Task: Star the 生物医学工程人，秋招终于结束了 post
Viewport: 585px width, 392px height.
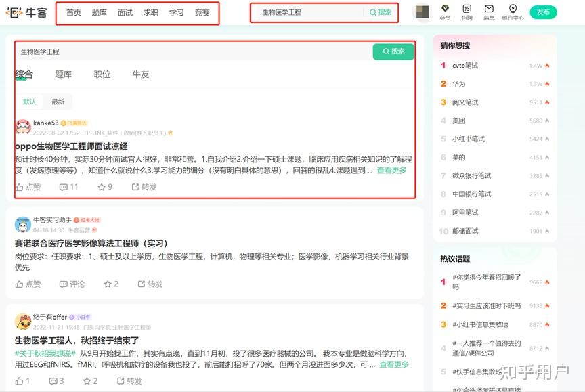Action: click(x=90, y=381)
